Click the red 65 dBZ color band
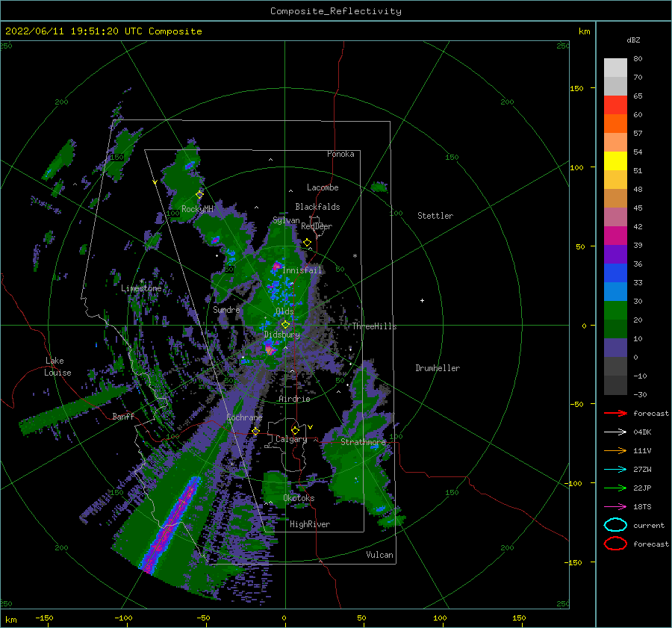672x628 pixels. point(615,105)
